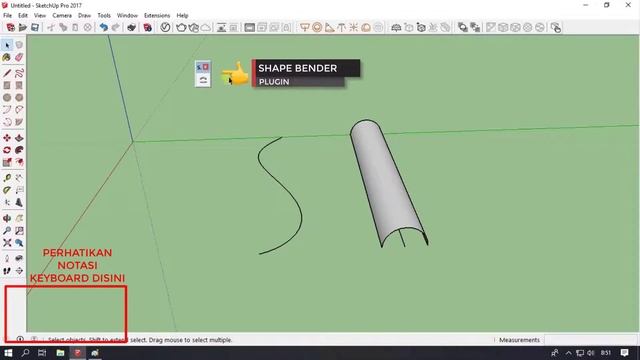The image size is (640, 360).
Task: Select the Polygon tool
Action: [x=19, y=98]
